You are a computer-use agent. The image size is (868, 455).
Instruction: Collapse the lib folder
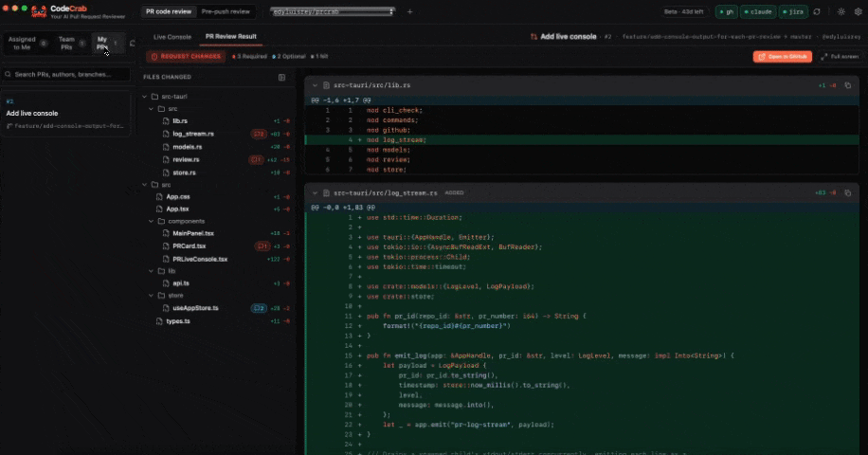coord(151,271)
